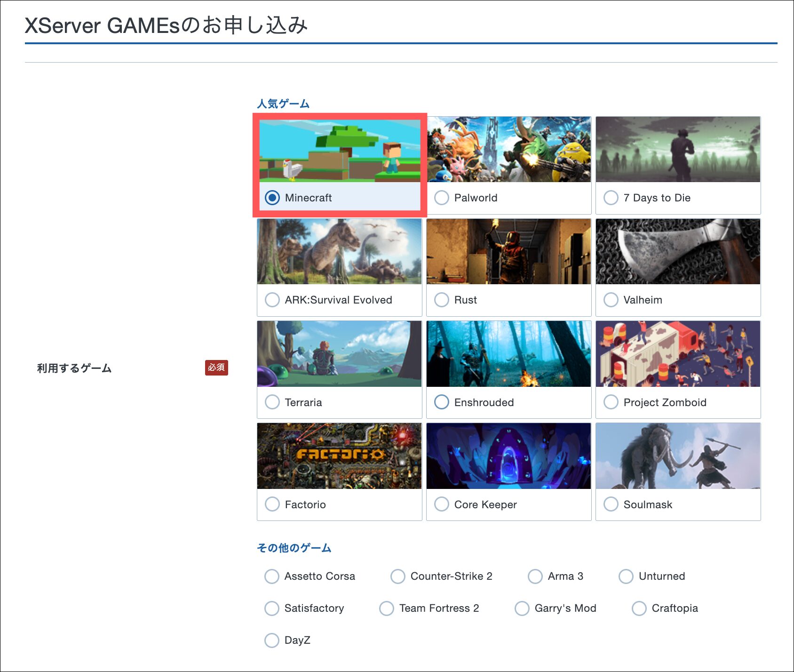794x672 pixels.
Task: Choose the Enshrouded radio option
Action: tap(442, 402)
